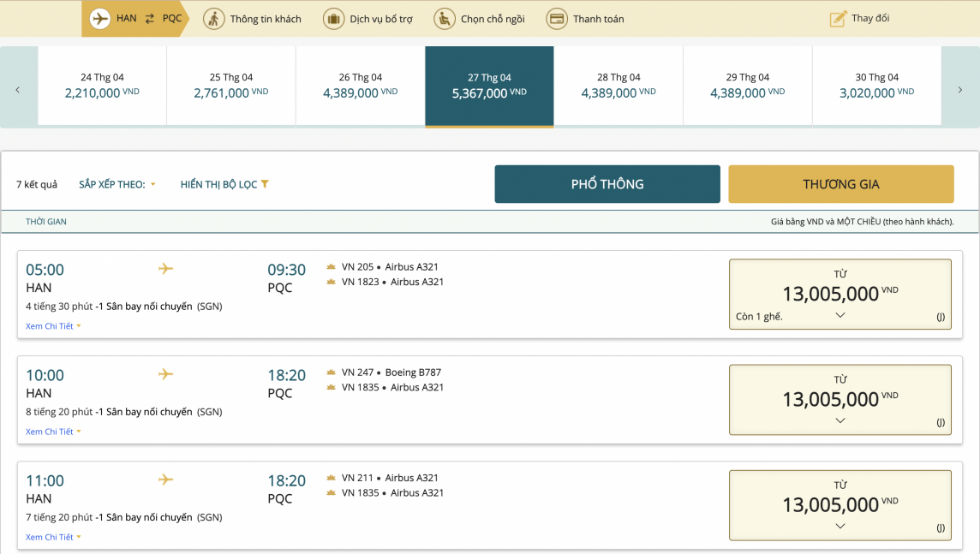The image size is (980, 554).
Task: Click the seat selection icon
Action: coord(445,19)
